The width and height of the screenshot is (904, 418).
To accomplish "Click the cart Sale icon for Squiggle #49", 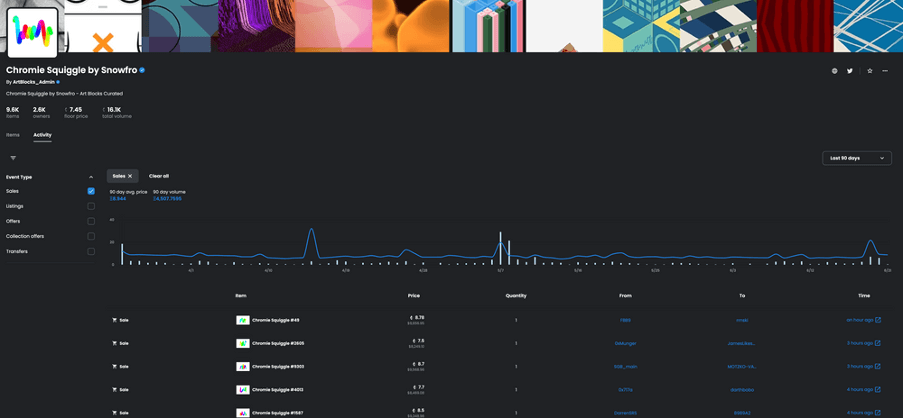I will [x=114, y=320].
